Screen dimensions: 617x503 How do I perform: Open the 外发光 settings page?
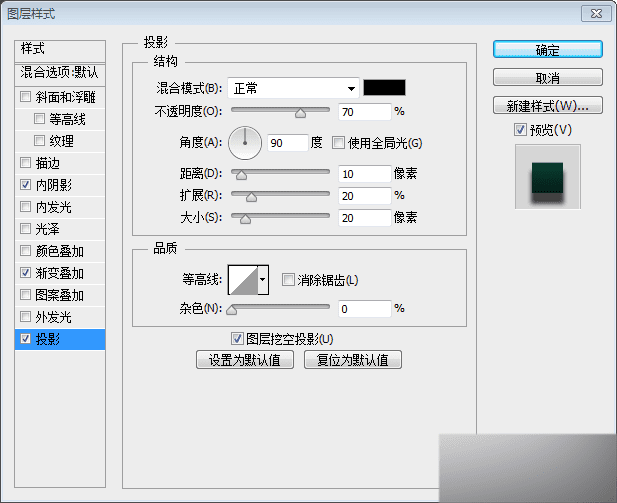54,317
